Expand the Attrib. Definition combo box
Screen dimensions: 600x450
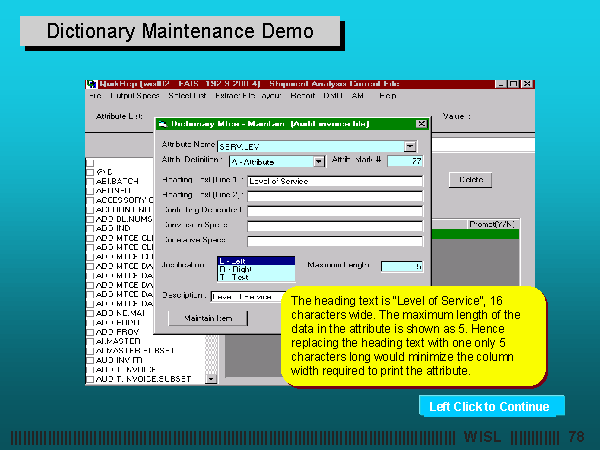point(319,161)
